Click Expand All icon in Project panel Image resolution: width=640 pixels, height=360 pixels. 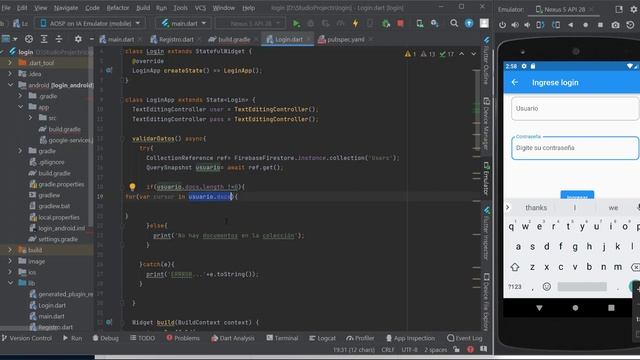44,39
